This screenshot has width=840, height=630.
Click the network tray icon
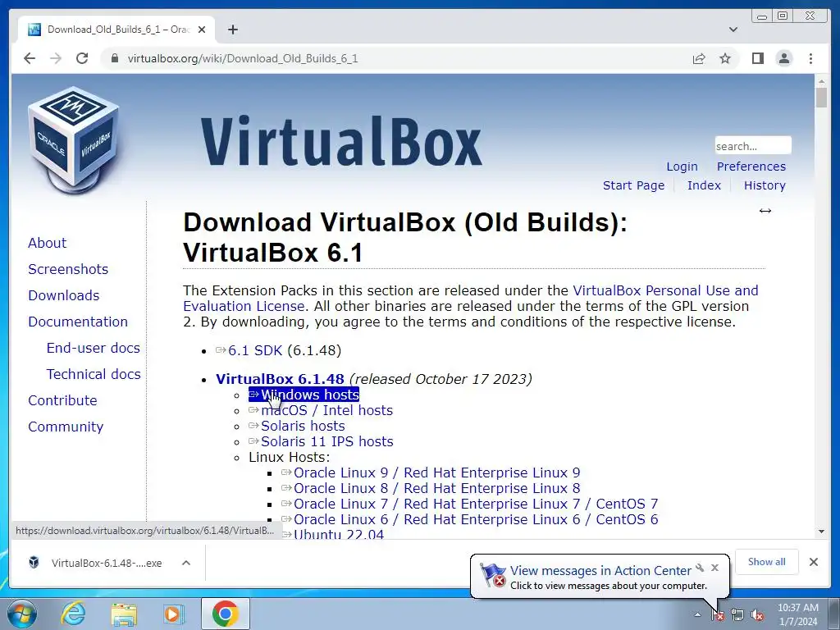(x=737, y=615)
